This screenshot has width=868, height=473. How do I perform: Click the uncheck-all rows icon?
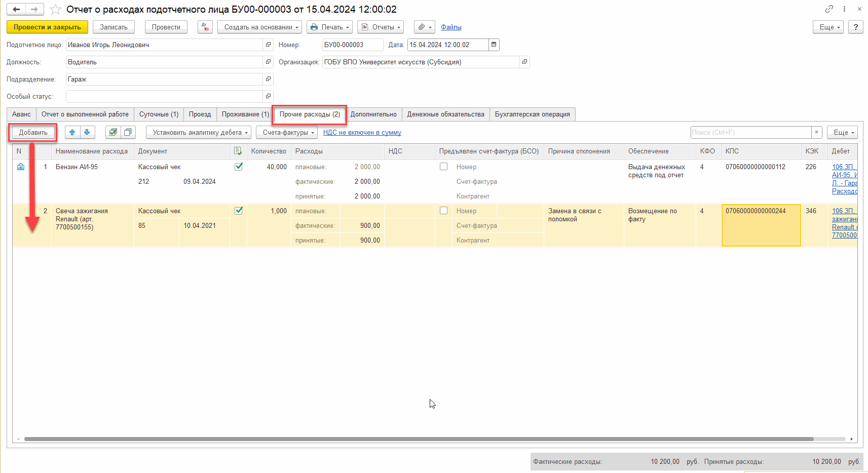(x=128, y=132)
